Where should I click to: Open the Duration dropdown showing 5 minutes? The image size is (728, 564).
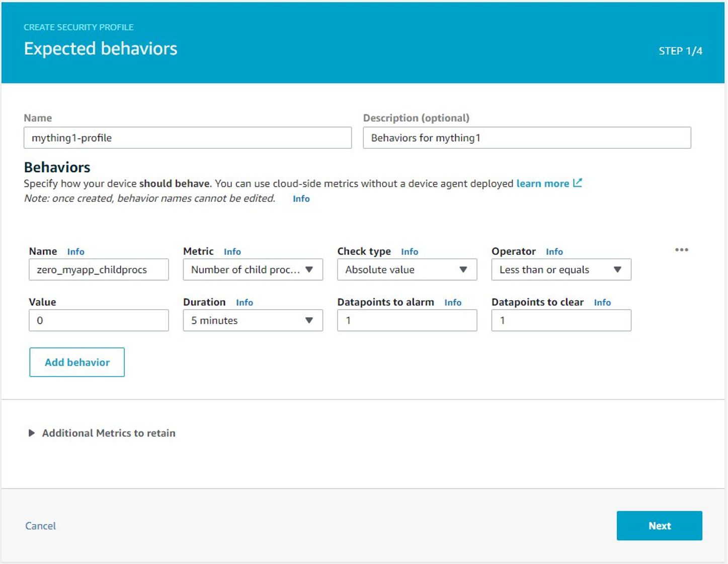(x=253, y=321)
